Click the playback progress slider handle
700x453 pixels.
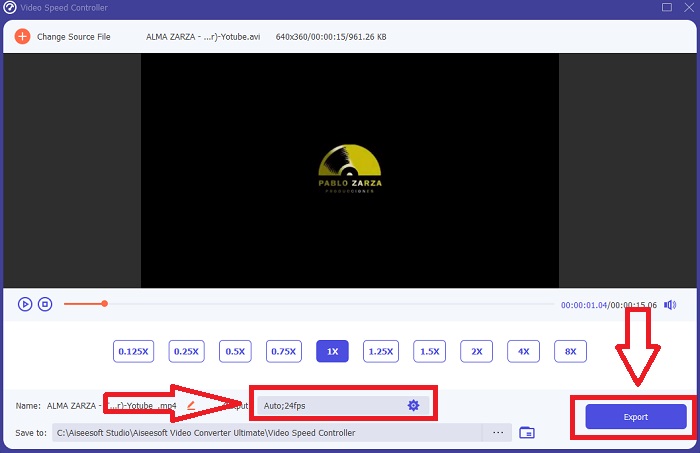tap(104, 303)
